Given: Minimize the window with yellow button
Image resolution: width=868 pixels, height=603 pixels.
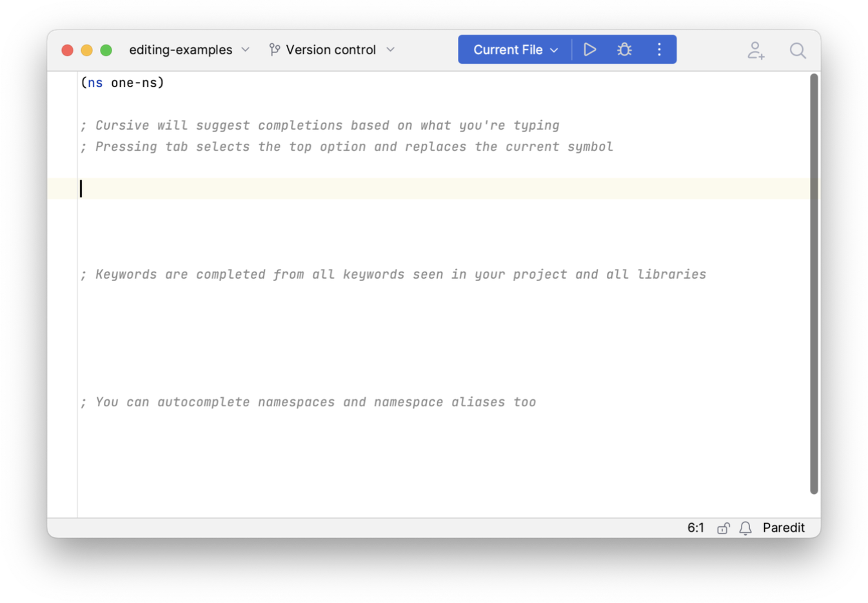Looking at the screenshot, I should 86,50.
